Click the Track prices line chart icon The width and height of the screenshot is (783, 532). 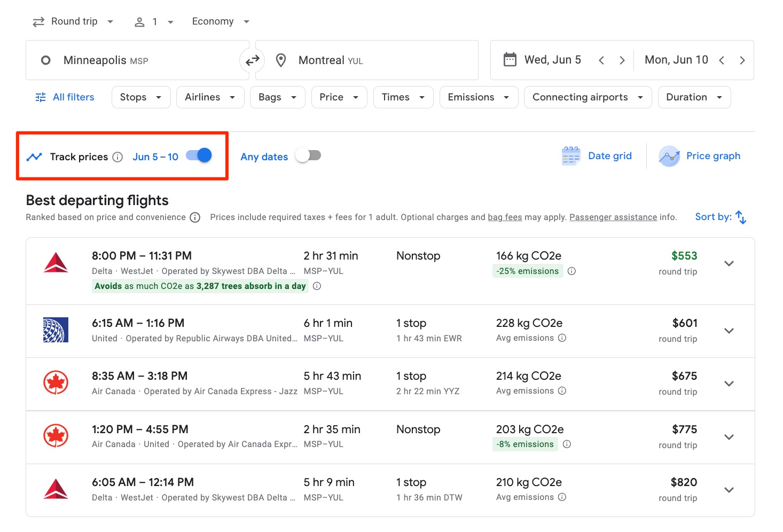coord(34,156)
